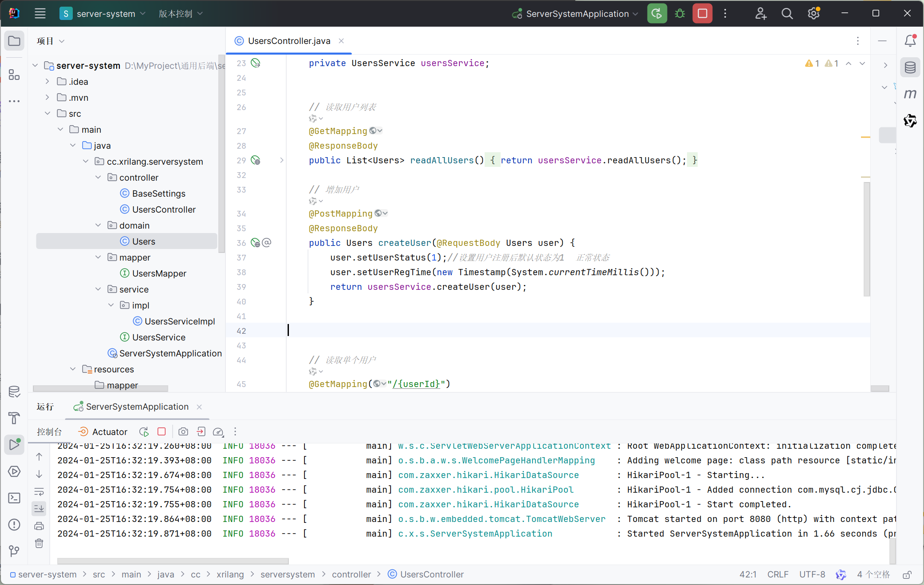Viewport: 924px width, 585px height.
Task: Collapse the domain package
Action: click(98, 225)
